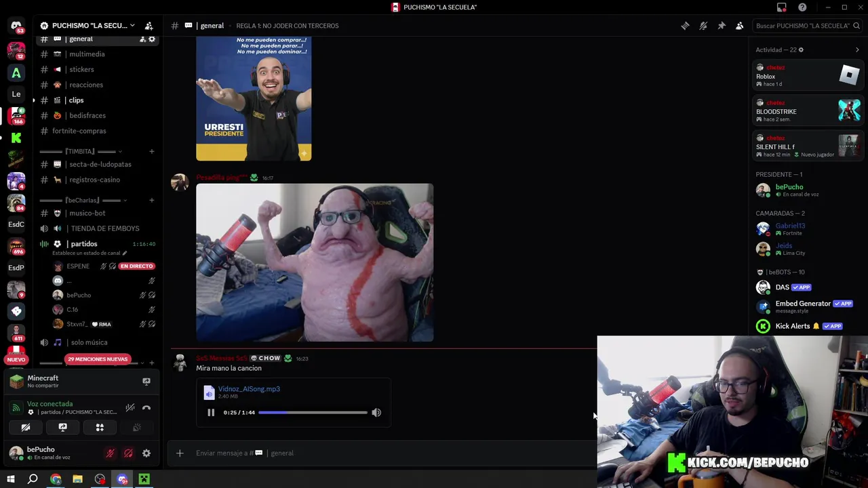The height and width of the screenshot is (488, 868).
Task: Open the activities launcher button
Action: click(100, 428)
